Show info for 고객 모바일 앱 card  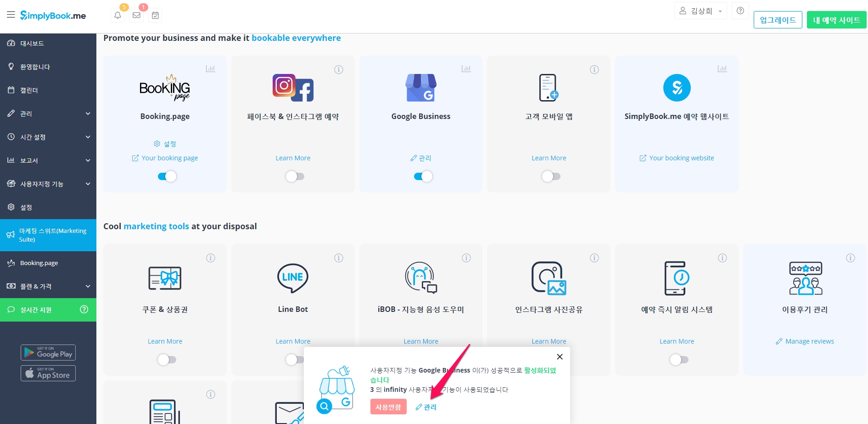(x=594, y=70)
